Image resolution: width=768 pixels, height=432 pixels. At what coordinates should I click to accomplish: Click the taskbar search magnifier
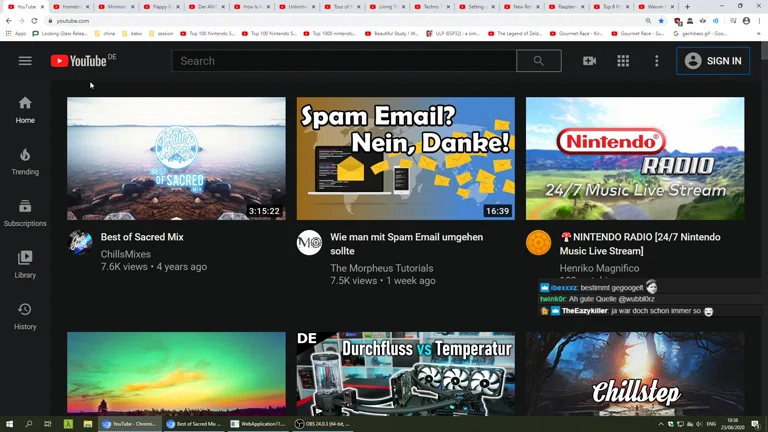click(x=28, y=424)
